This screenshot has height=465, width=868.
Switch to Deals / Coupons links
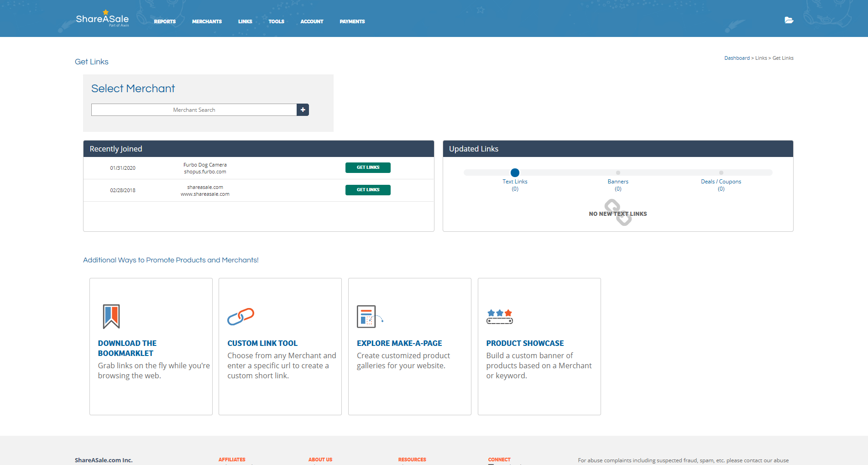click(x=721, y=172)
